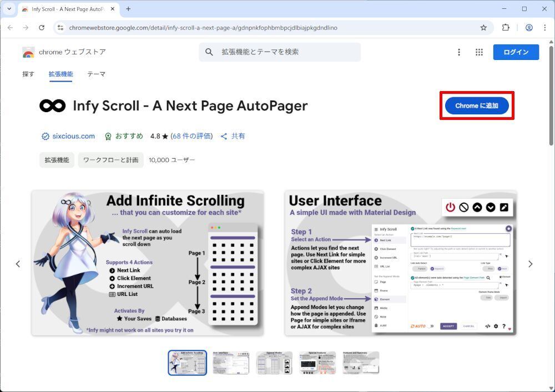Click the address bar URL
This screenshot has height=392, width=555.
203,28
